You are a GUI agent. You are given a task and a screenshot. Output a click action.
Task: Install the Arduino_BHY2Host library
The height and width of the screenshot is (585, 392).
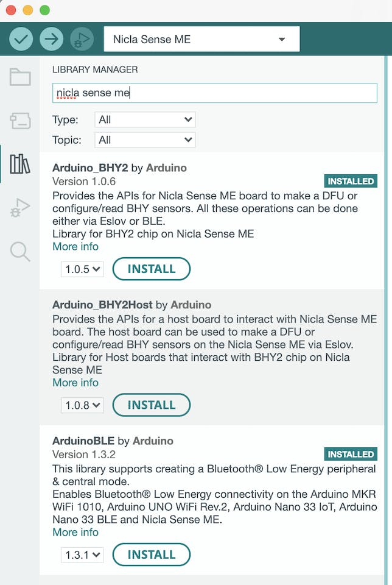pos(152,405)
